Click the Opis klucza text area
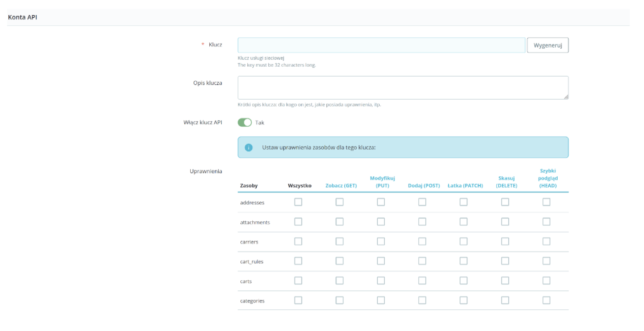644x331 pixels. [x=402, y=88]
